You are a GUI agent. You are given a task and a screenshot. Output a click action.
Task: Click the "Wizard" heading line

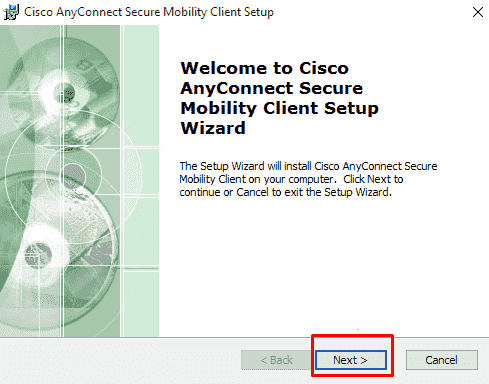[213, 128]
